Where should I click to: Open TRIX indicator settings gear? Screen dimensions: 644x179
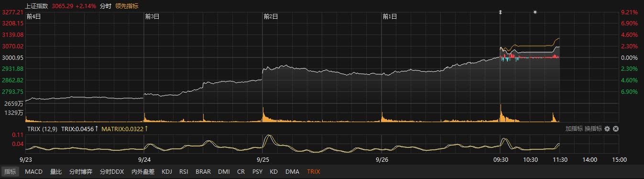607,129
